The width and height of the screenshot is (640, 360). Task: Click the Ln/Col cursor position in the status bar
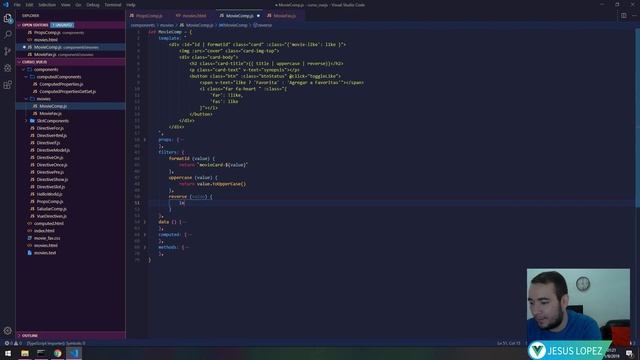click(x=509, y=343)
